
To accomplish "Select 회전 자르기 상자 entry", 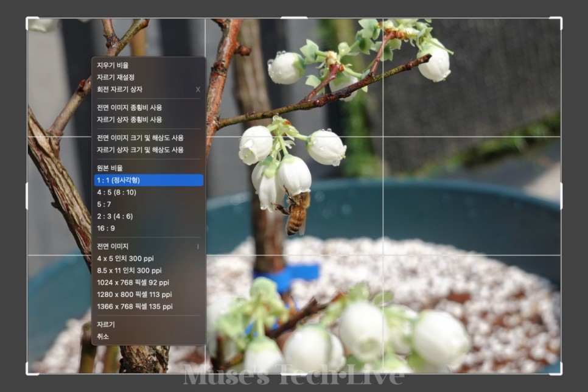I will coord(149,89).
